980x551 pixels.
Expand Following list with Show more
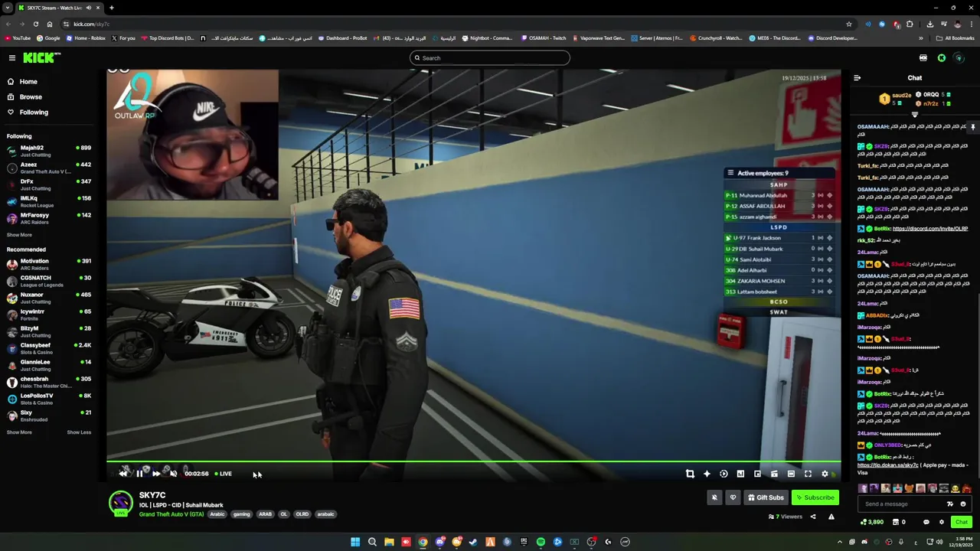coord(19,235)
